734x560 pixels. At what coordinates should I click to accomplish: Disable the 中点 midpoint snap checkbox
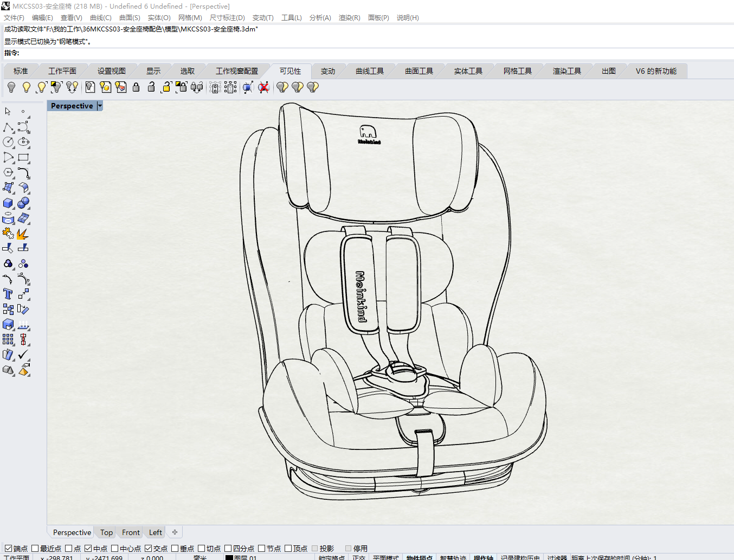pos(88,548)
